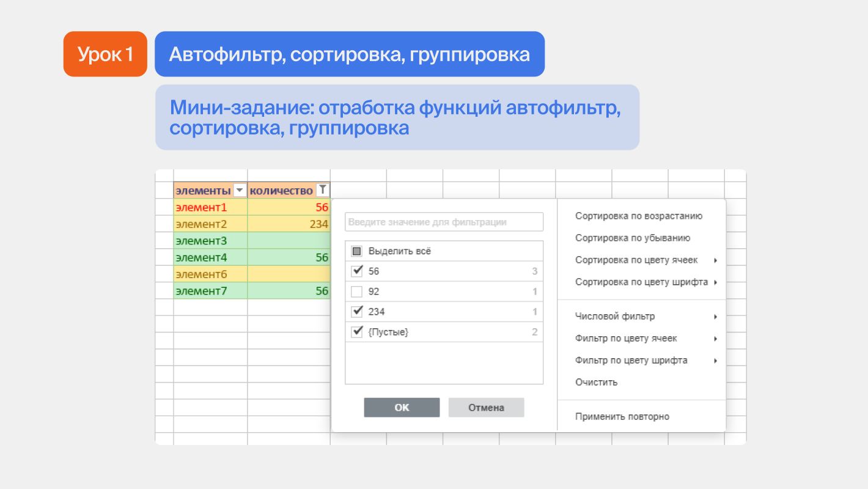This screenshot has width=868, height=489.
Task: Expand Сортировка по цвету шрифта submenu
Action: (x=642, y=282)
